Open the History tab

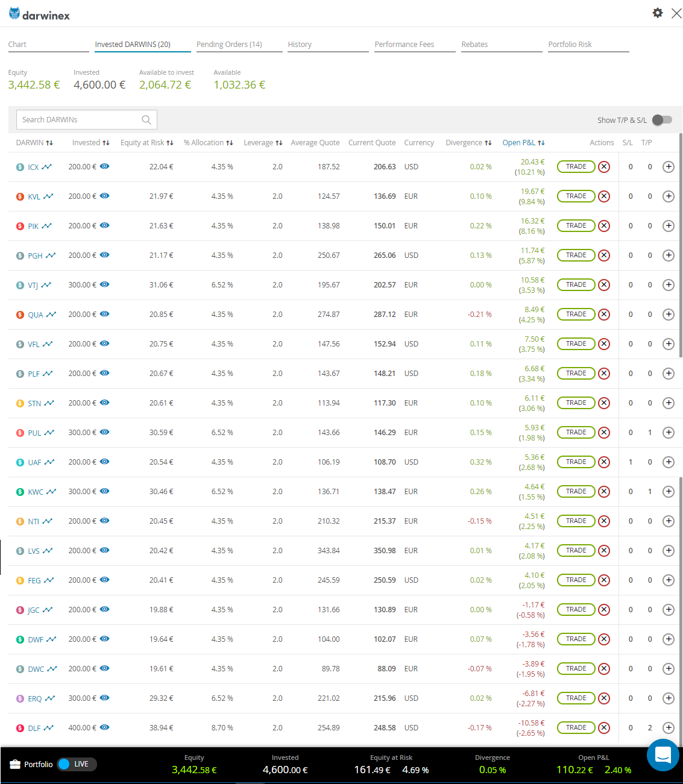pos(328,45)
